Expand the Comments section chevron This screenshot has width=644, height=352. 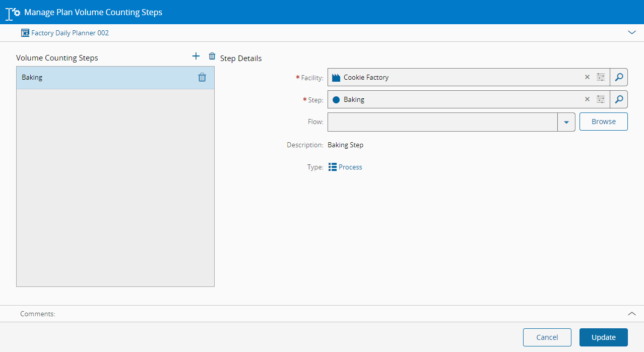(632, 314)
